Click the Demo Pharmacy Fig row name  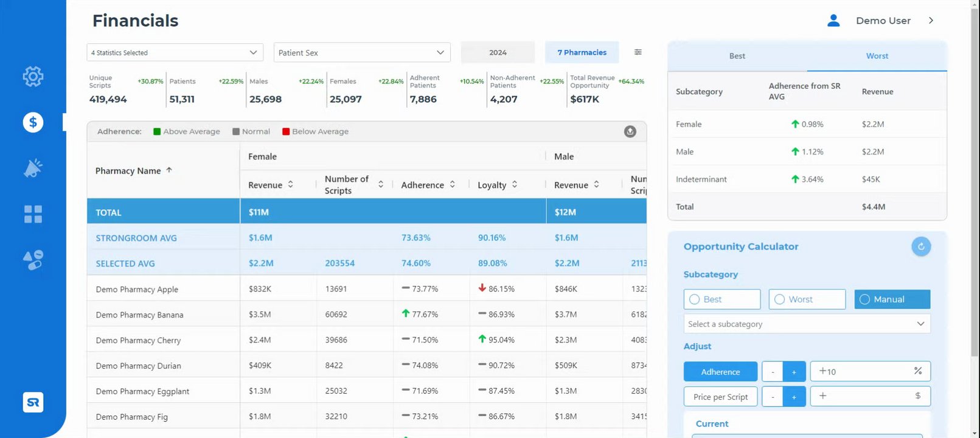point(131,417)
